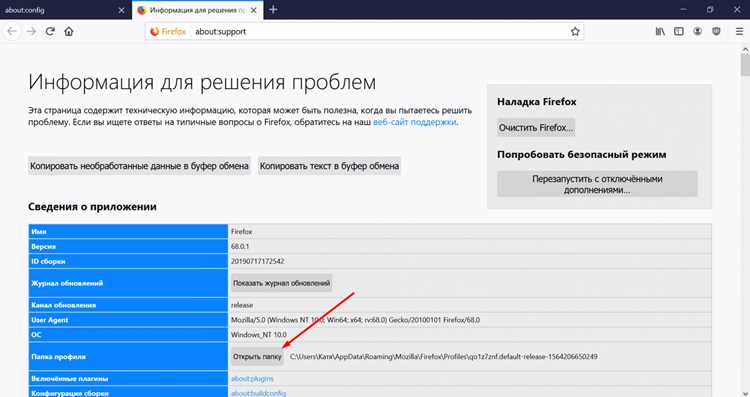750x397 pixels.
Task: Click Копировать текст в буфер обмена
Action: tap(329, 166)
